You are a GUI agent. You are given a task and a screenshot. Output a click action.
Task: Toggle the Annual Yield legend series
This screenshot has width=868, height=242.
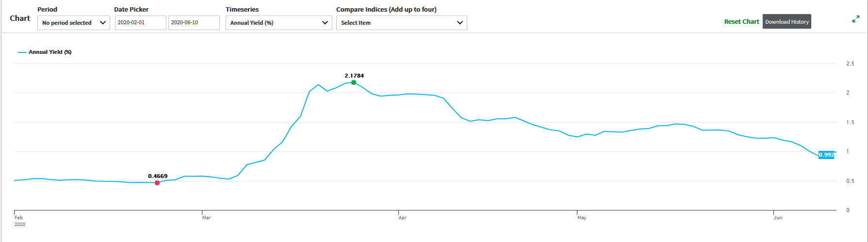[49, 52]
